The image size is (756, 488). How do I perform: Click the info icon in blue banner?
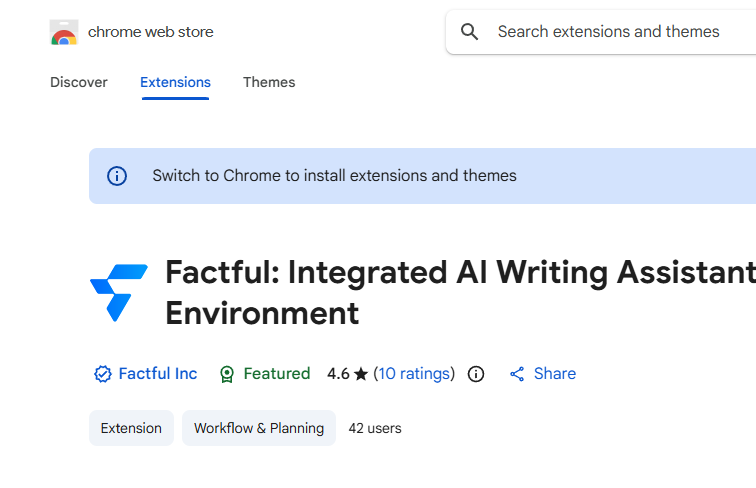coord(117,176)
